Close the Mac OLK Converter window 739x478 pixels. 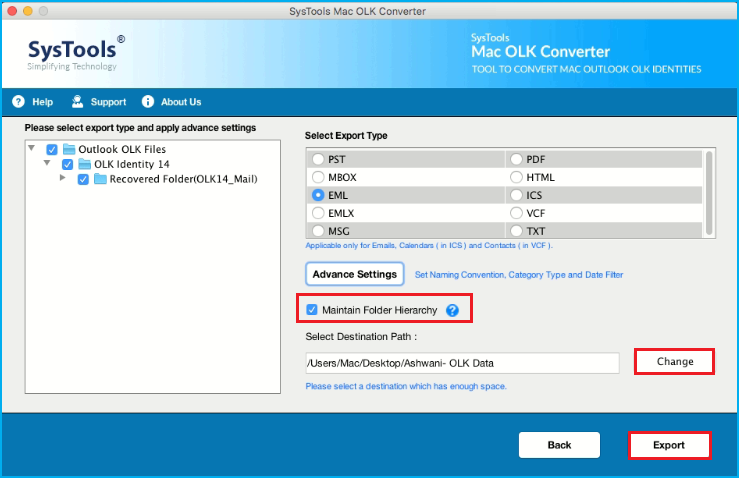click(12, 11)
